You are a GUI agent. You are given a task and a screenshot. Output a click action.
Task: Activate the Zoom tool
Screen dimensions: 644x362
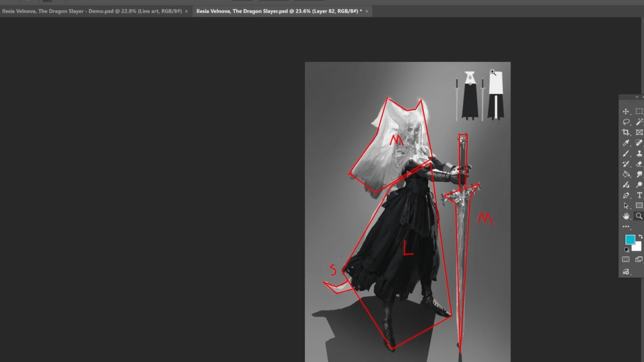(639, 216)
